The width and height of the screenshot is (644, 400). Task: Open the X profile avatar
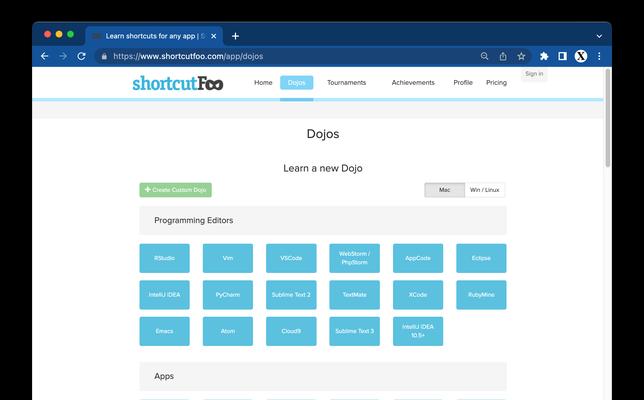click(581, 56)
